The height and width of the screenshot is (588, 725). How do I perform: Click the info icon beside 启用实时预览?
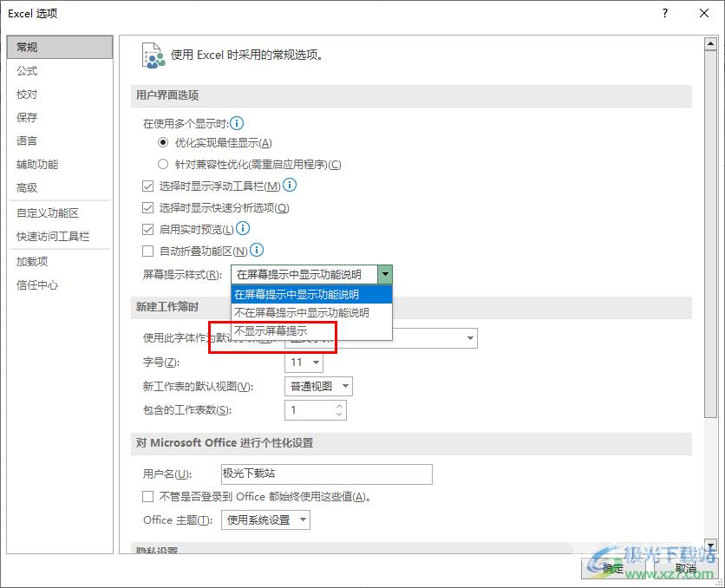tap(243, 228)
